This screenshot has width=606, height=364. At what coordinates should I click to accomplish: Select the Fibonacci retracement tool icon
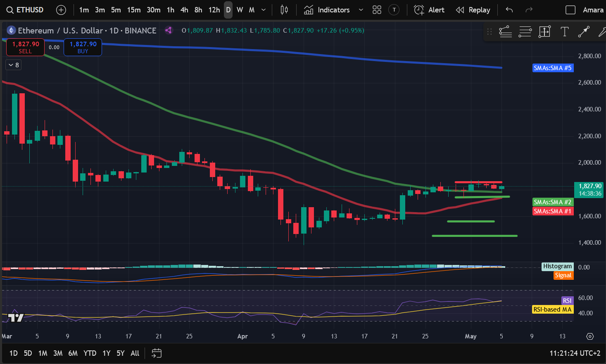point(525,32)
